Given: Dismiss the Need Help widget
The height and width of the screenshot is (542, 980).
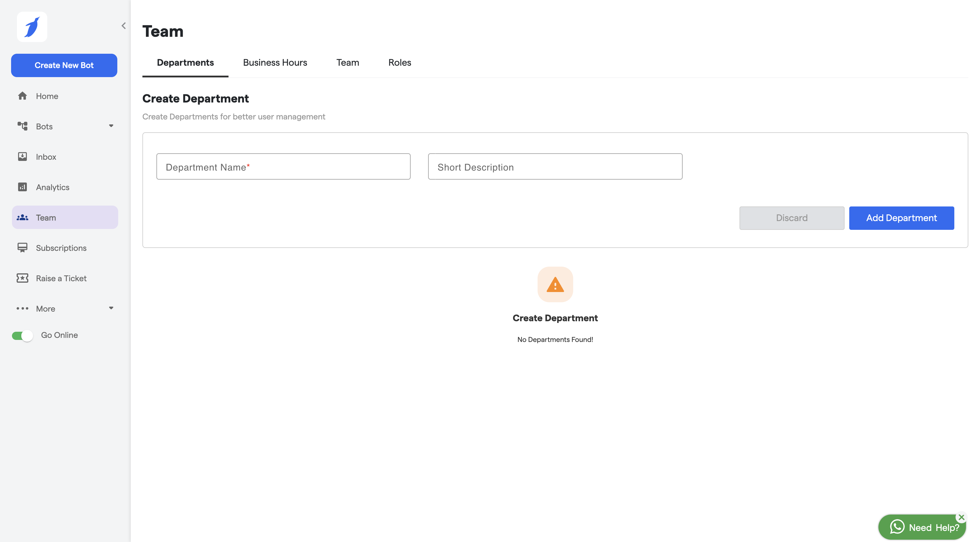Looking at the screenshot, I should [961, 517].
